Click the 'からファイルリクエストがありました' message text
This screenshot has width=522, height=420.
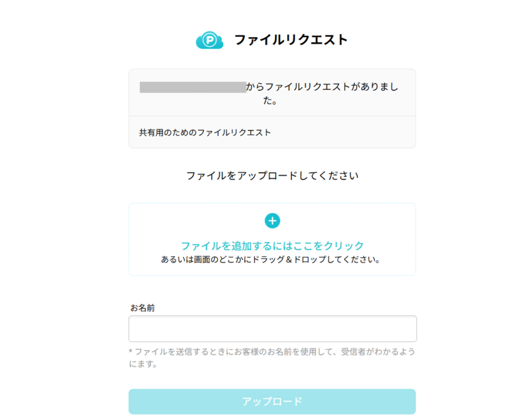pyautogui.click(x=322, y=87)
